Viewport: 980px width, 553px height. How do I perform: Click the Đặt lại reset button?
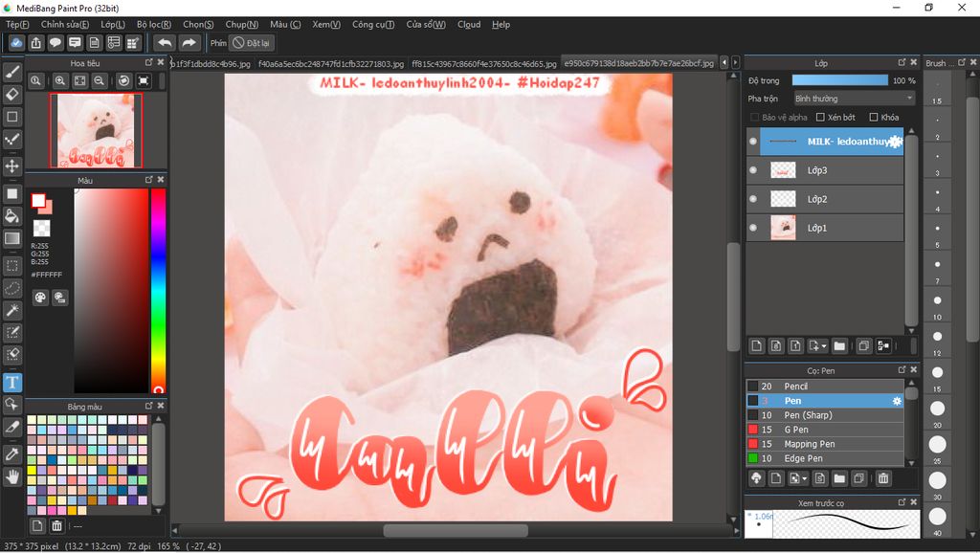click(x=253, y=43)
